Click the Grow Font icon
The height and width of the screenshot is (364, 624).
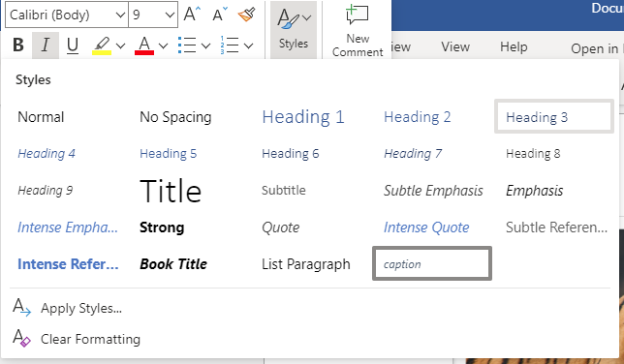coord(192,15)
